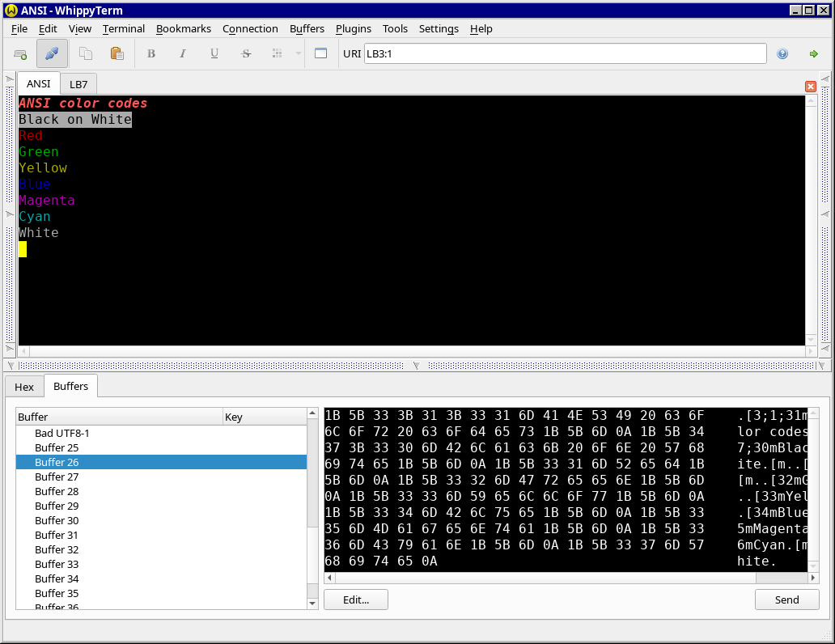Image resolution: width=835 pixels, height=644 pixels.
Task: Collapse the bottom panel via center arrow
Action: 417,366
